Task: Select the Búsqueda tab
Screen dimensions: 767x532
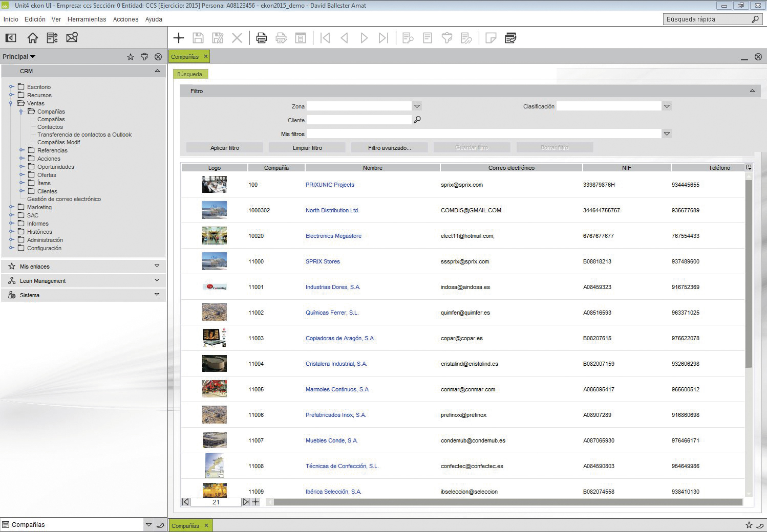Action: pos(190,74)
